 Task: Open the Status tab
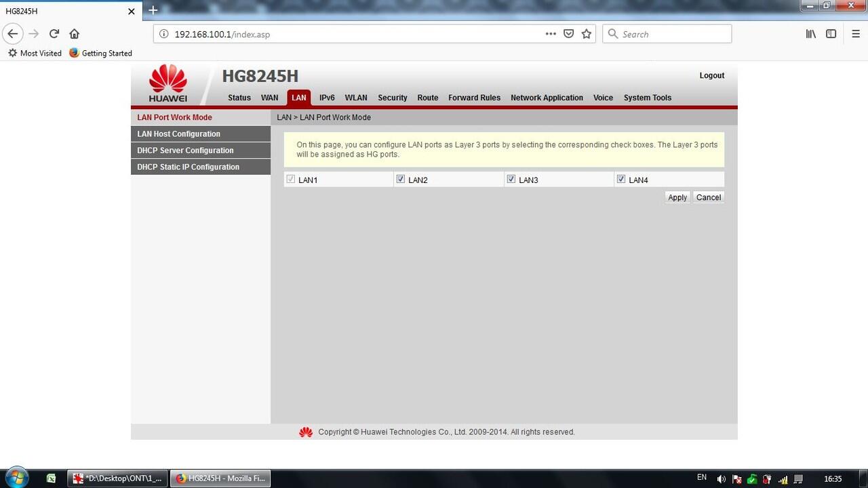[239, 98]
